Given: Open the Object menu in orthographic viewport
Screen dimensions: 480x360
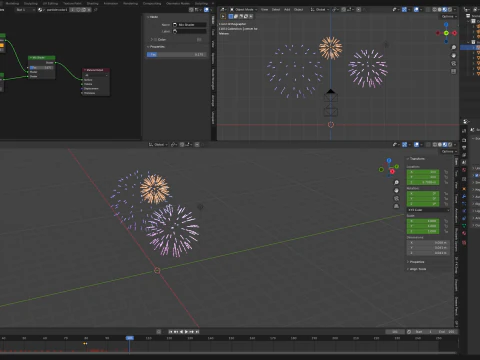Looking at the screenshot, I should pyautogui.click(x=298, y=10).
